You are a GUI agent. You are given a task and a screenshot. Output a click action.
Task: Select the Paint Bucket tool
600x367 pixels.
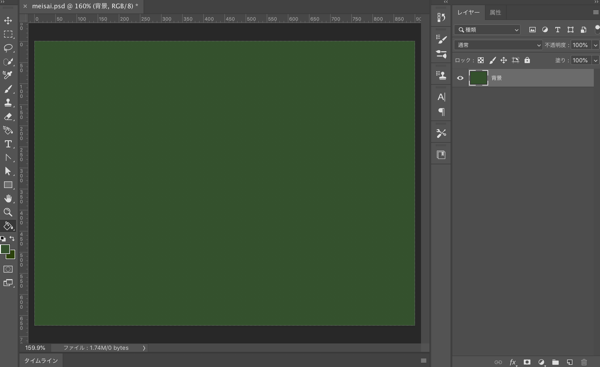[8, 226]
